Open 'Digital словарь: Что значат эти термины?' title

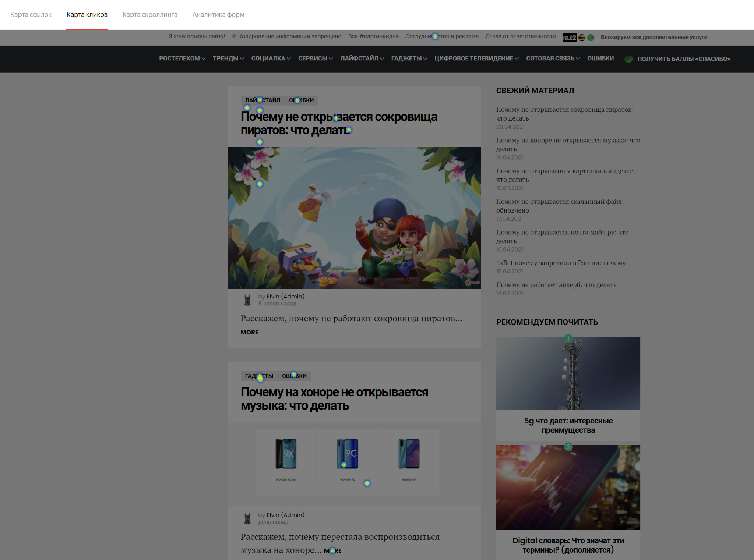coord(568,545)
